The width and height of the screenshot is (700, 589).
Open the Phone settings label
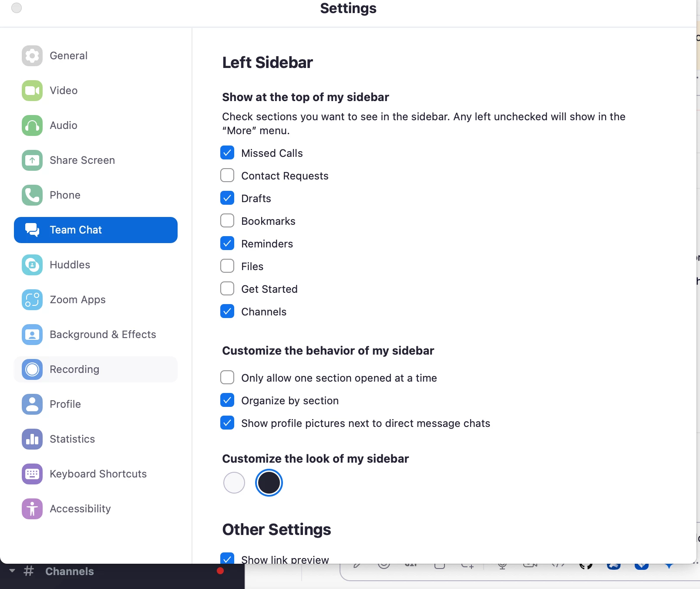pos(65,195)
